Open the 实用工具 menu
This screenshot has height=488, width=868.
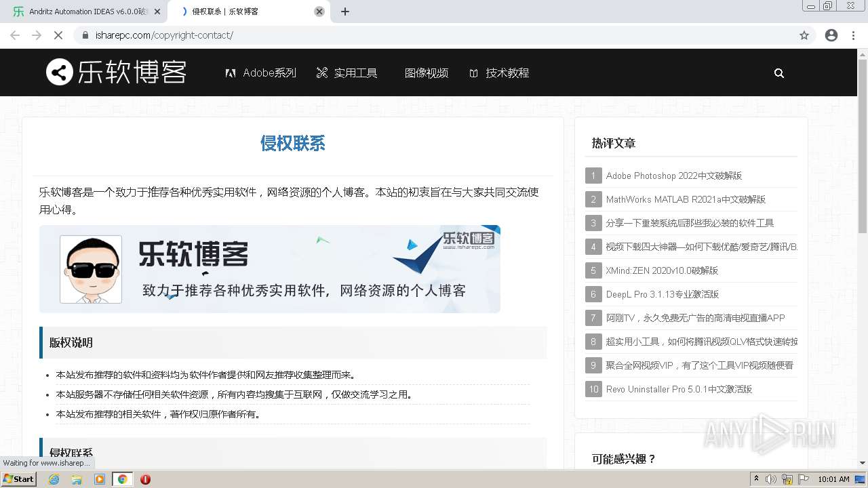pyautogui.click(x=347, y=73)
